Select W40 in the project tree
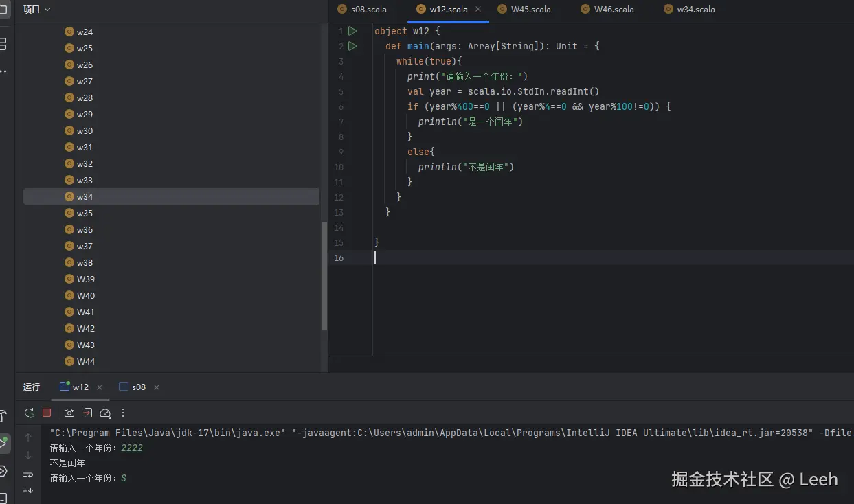Viewport: 854px width, 504px height. click(171, 296)
